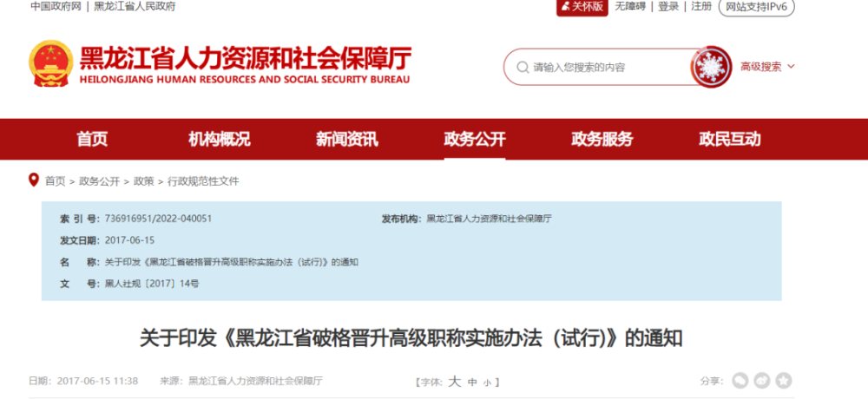The width and height of the screenshot is (868, 399).
Task: Click the 注册 link
Action: 701,7
